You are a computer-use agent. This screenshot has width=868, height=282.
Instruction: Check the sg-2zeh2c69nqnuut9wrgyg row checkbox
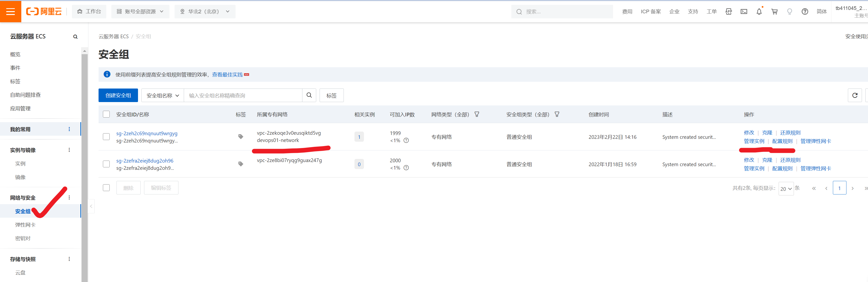106,137
